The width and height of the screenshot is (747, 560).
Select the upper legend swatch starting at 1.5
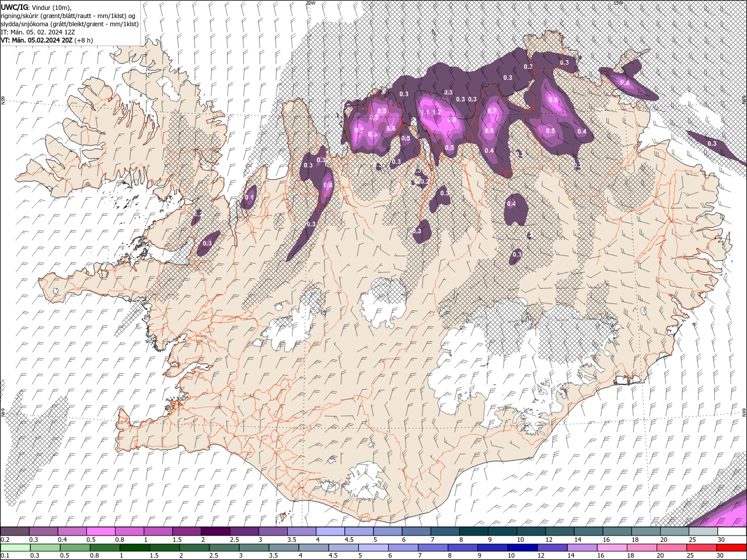(x=187, y=531)
